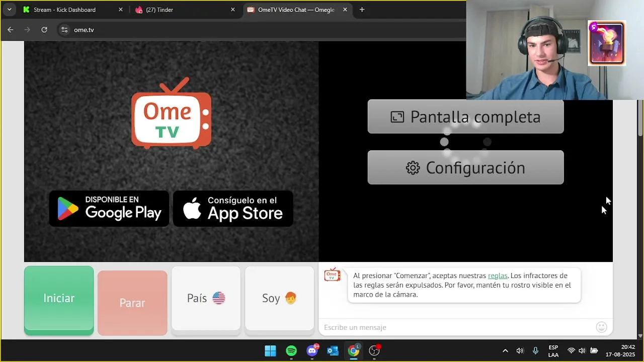Go back to previous page
Screen dimensions: 644x362
(x=11, y=30)
